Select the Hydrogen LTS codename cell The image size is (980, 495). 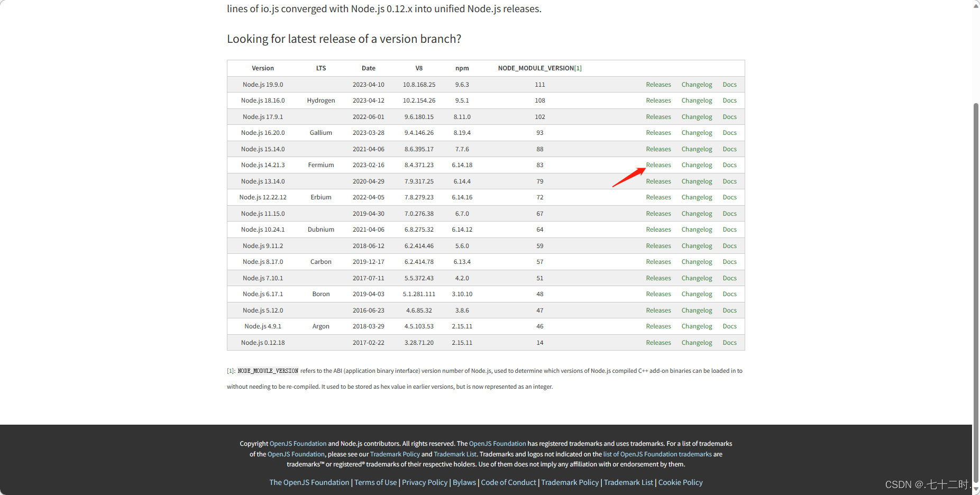(321, 100)
